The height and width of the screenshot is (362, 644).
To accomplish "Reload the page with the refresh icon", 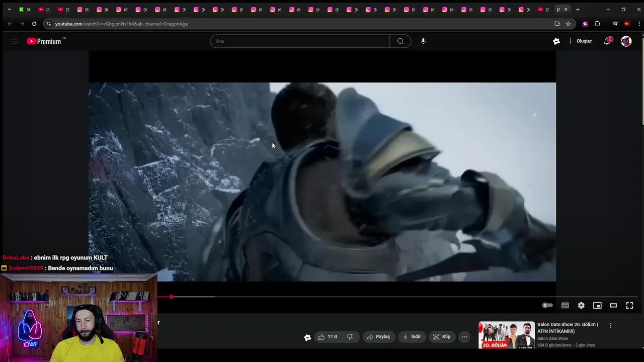I will (x=34, y=24).
